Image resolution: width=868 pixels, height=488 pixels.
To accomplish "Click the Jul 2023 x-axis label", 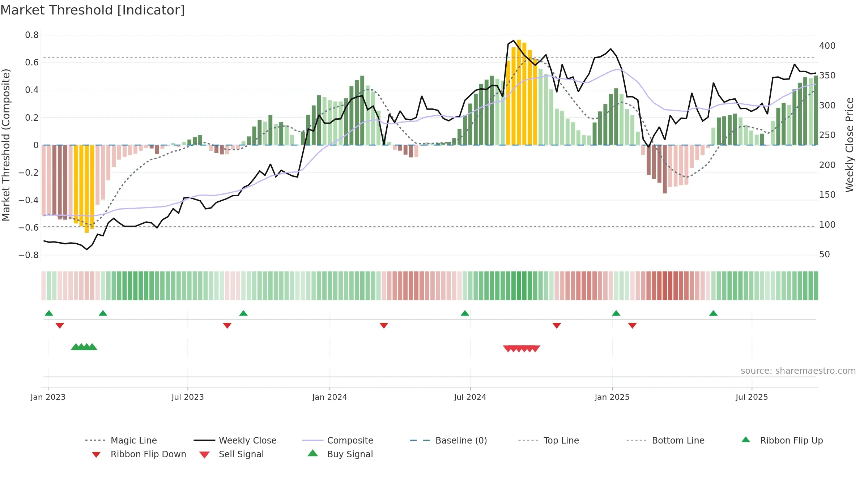I will pyautogui.click(x=188, y=397).
